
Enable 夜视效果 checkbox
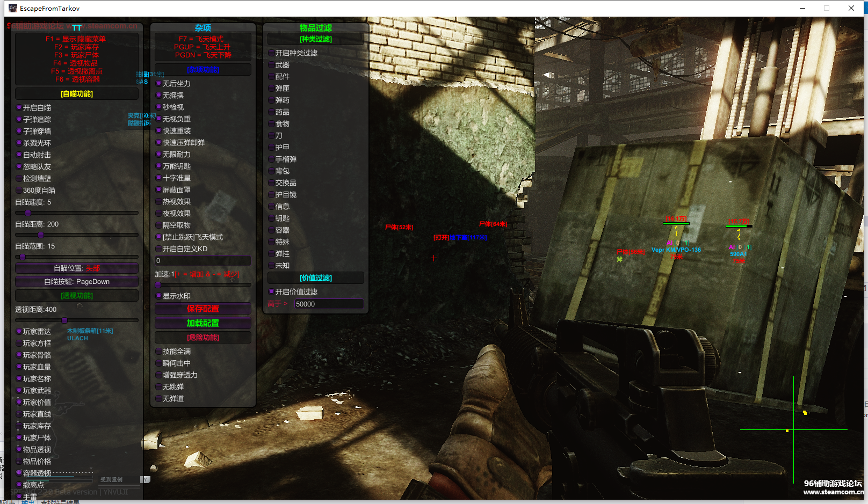click(159, 213)
